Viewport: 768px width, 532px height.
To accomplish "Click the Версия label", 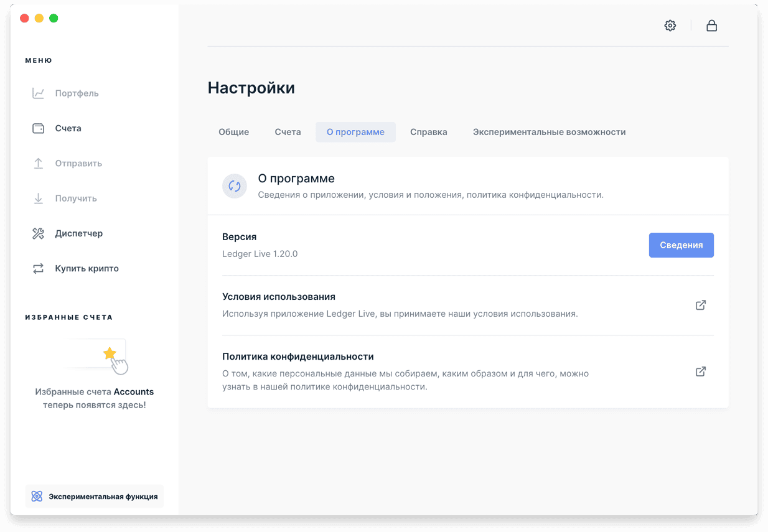I will (x=240, y=237).
